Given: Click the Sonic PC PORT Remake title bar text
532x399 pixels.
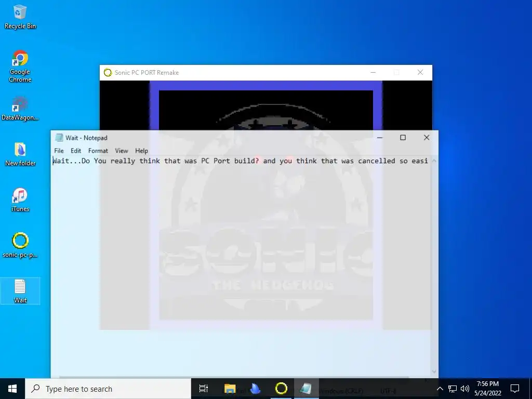Looking at the screenshot, I should point(147,73).
